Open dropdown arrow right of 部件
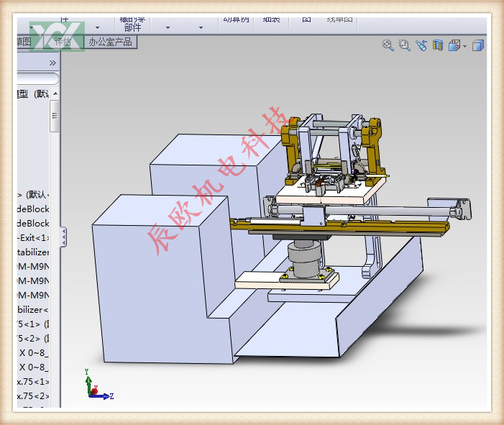Screen dimensions: 504x425 (168, 27)
